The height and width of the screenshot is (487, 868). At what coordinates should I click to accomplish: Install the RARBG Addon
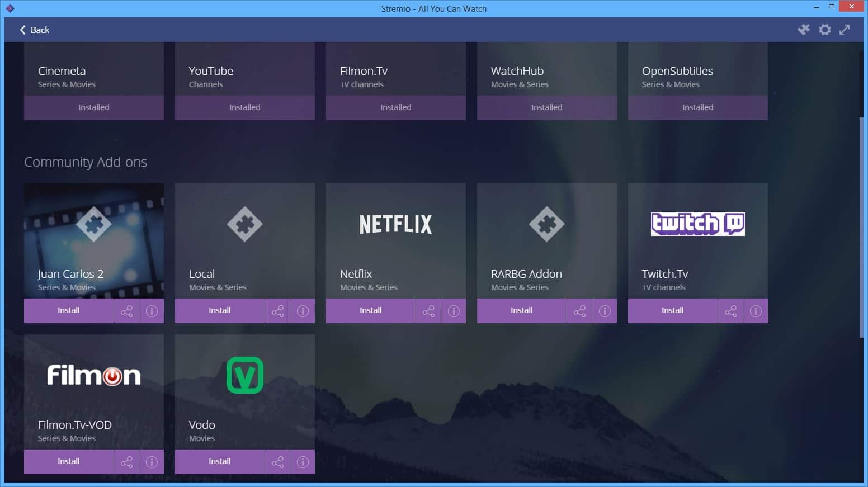click(x=522, y=310)
